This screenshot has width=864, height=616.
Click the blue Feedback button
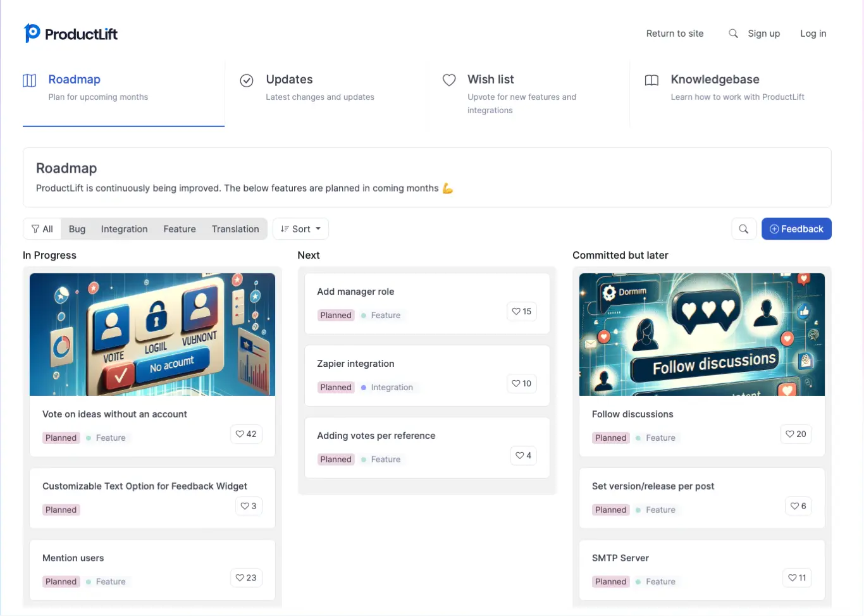[x=796, y=229]
